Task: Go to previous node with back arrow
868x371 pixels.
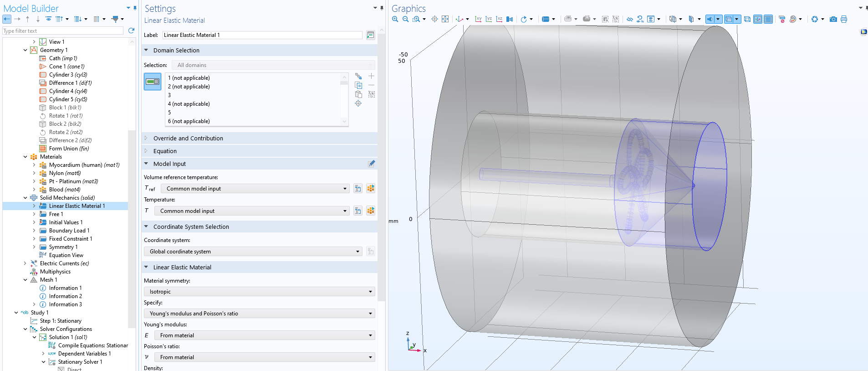Action: (x=7, y=19)
